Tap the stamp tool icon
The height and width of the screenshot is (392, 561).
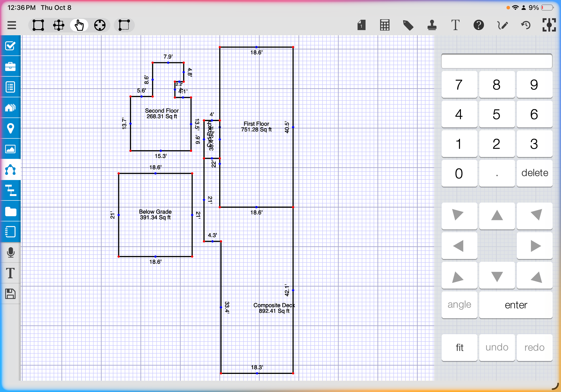(432, 25)
